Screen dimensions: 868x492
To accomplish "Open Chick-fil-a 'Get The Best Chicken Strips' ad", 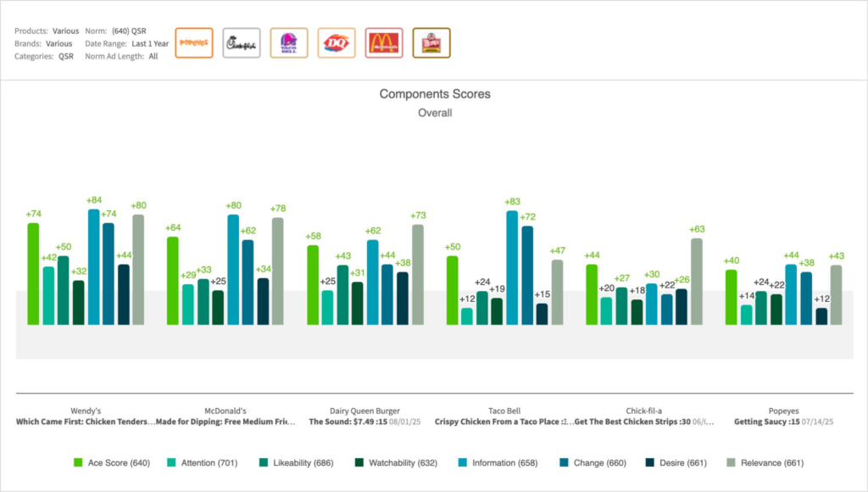I will click(644, 422).
